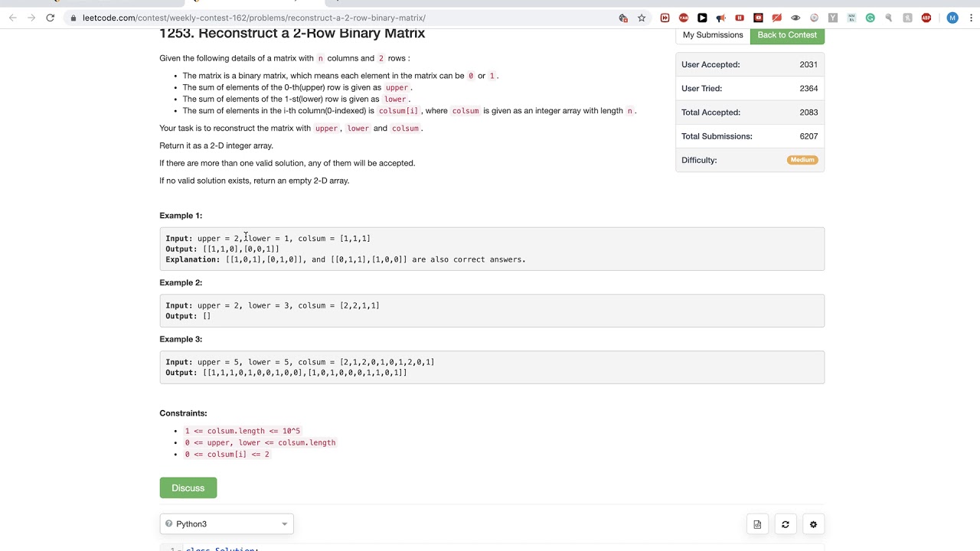This screenshot has width=980, height=551.
Task: Click the reset code refresh icon
Action: coord(785,524)
